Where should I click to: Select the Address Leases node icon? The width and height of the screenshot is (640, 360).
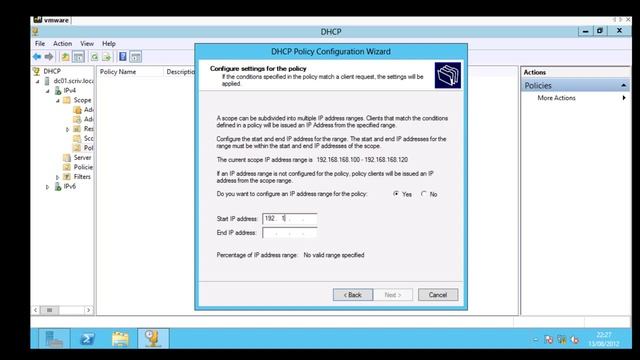click(77, 119)
